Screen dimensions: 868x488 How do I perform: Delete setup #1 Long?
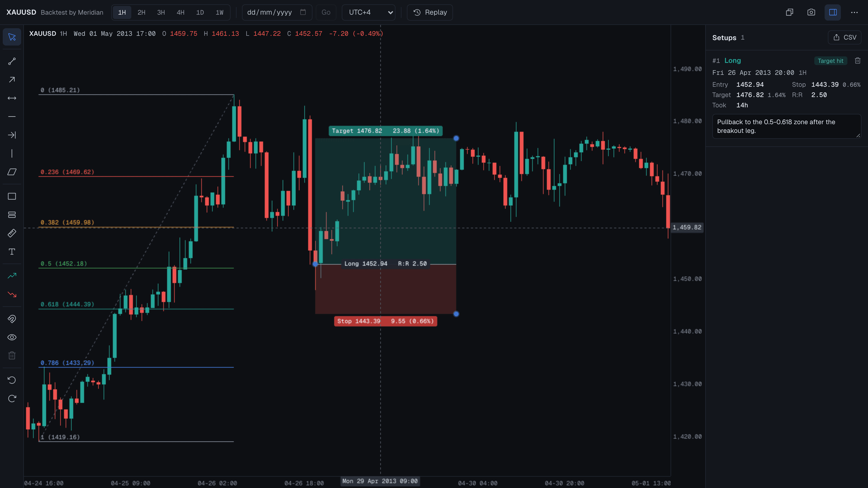click(857, 61)
